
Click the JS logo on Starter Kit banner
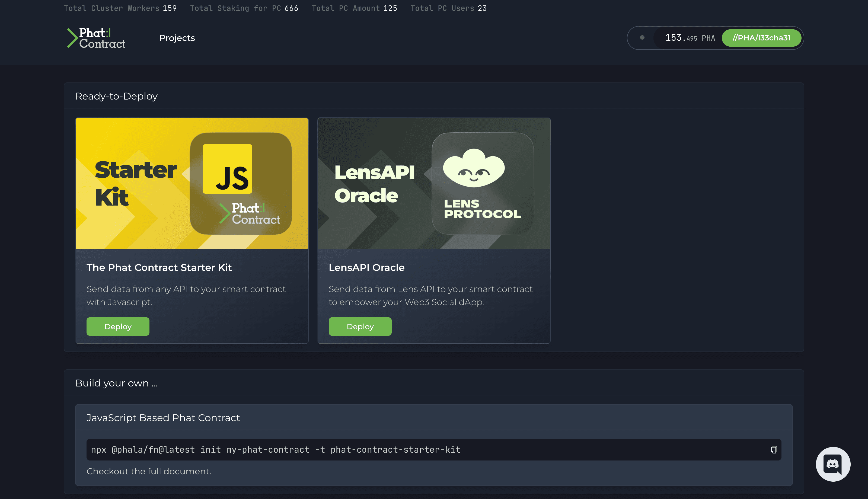coord(227,169)
